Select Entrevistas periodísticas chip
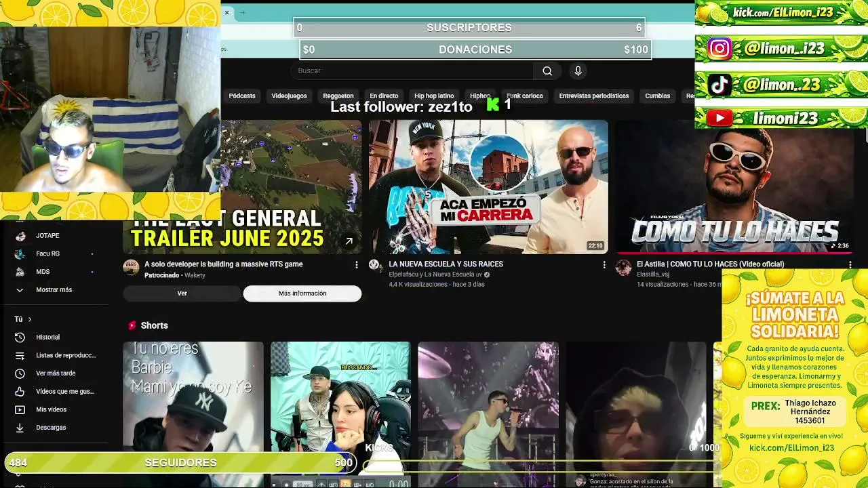Image resolution: width=868 pixels, height=488 pixels. point(594,96)
